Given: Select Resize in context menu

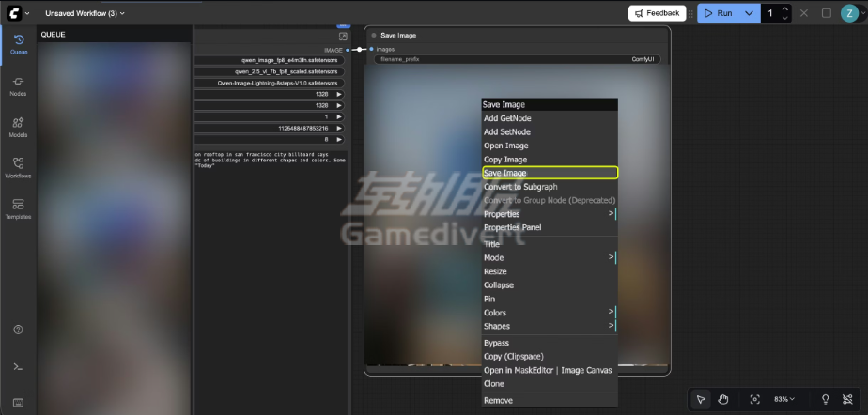Looking at the screenshot, I should (x=550, y=271).
